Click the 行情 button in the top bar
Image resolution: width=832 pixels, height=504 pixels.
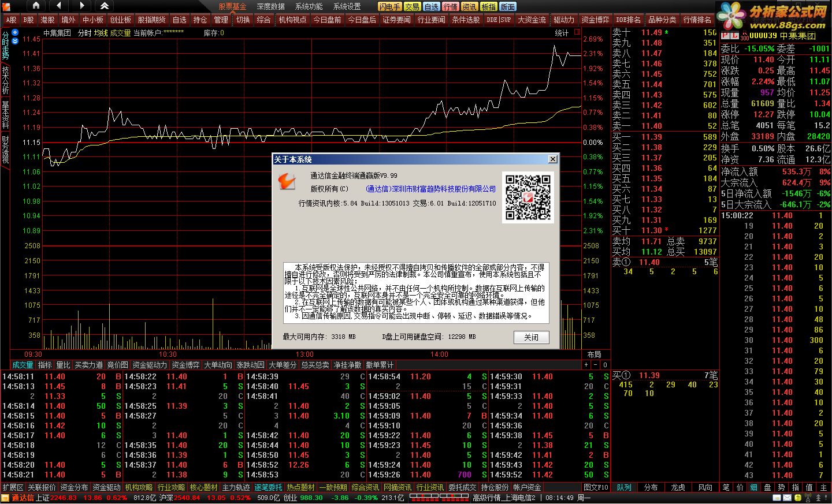451,6
